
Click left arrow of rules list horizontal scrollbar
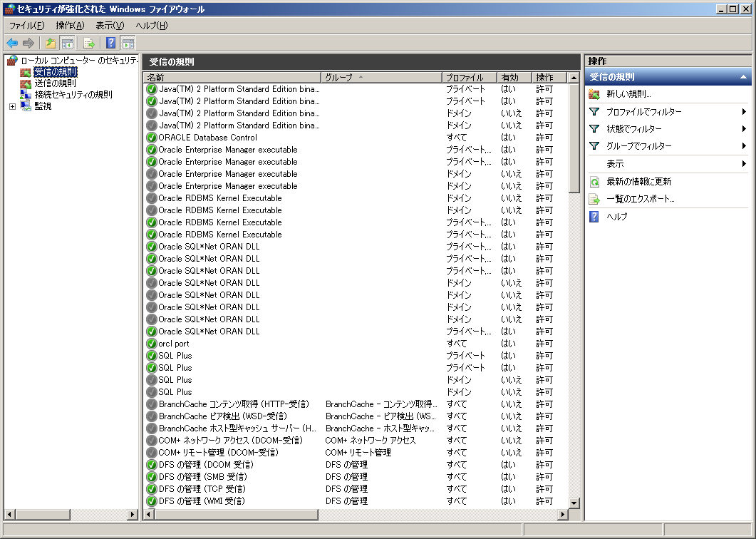[x=149, y=514]
